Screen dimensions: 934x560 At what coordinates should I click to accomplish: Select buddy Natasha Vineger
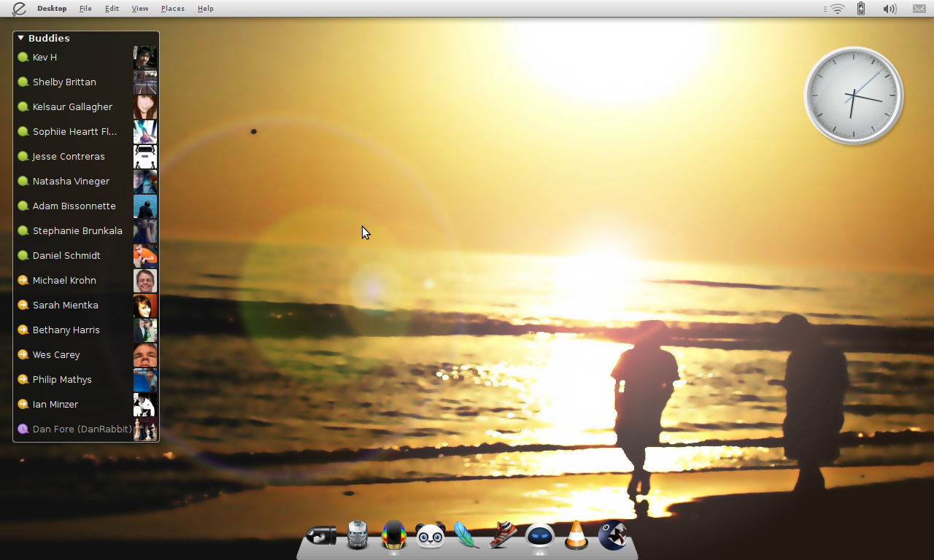(x=86, y=181)
